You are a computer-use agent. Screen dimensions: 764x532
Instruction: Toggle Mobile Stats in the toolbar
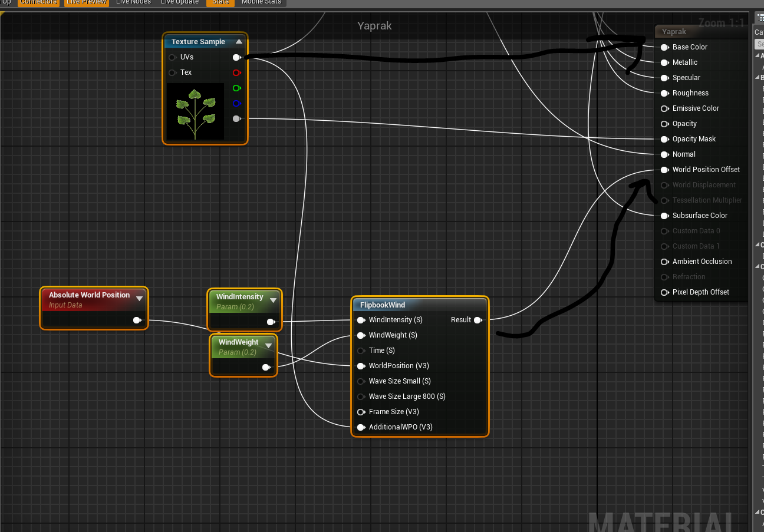(x=261, y=2)
